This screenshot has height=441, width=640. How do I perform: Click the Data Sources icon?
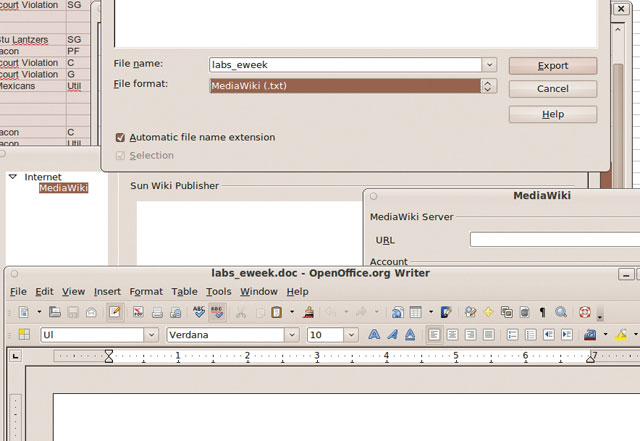coord(524,313)
